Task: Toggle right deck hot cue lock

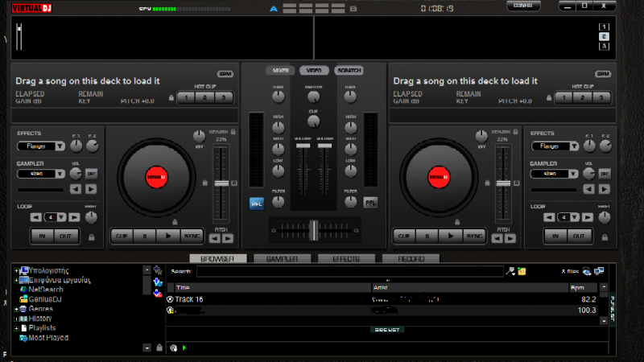Action: [x=549, y=97]
